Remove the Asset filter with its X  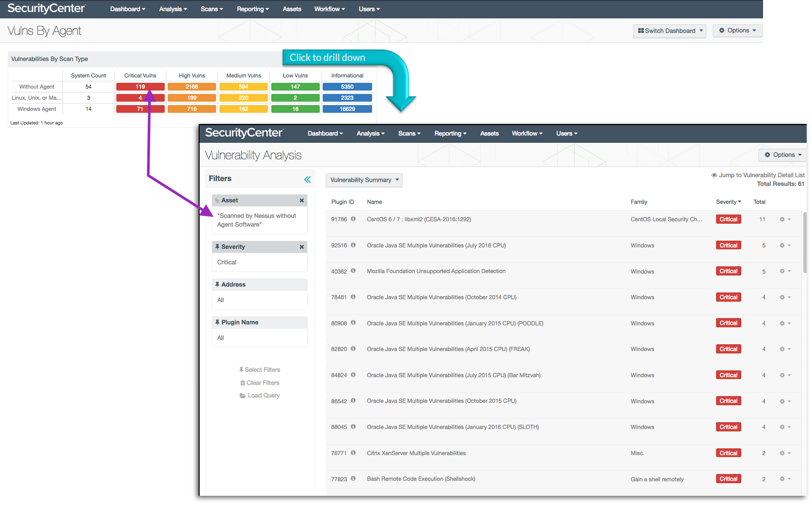tap(302, 200)
